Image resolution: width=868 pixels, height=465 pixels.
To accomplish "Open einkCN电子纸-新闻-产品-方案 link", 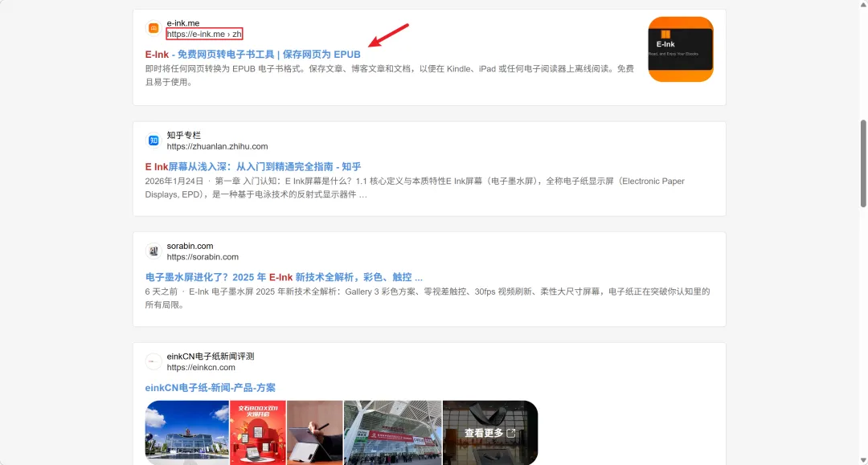I will pyautogui.click(x=211, y=388).
